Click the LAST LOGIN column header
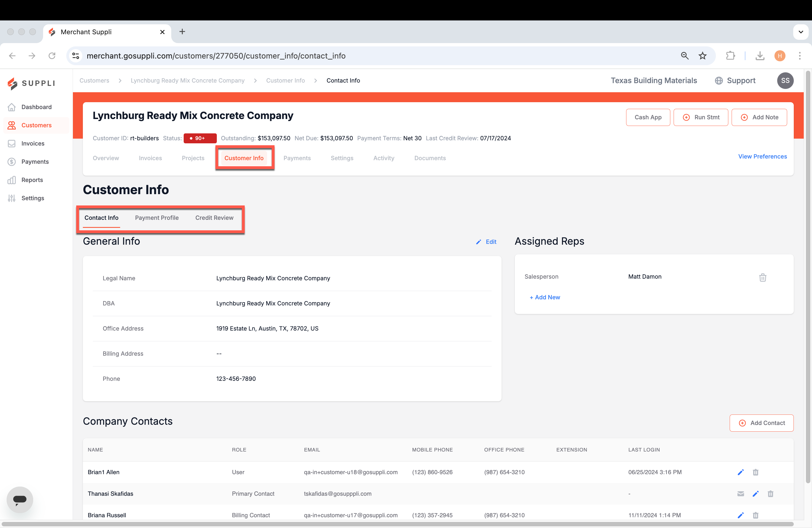812x528 pixels. pyautogui.click(x=644, y=450)
